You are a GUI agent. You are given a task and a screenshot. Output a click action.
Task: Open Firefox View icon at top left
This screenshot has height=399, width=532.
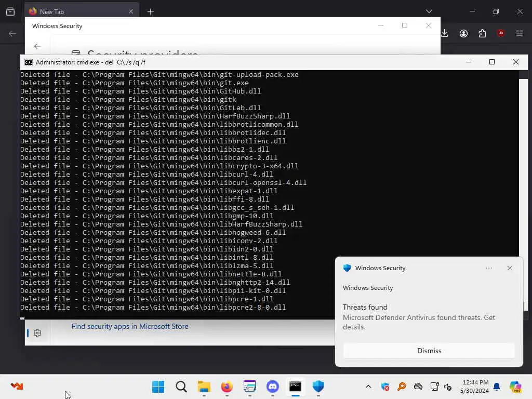pyautogui.click(x=10, y=11)
